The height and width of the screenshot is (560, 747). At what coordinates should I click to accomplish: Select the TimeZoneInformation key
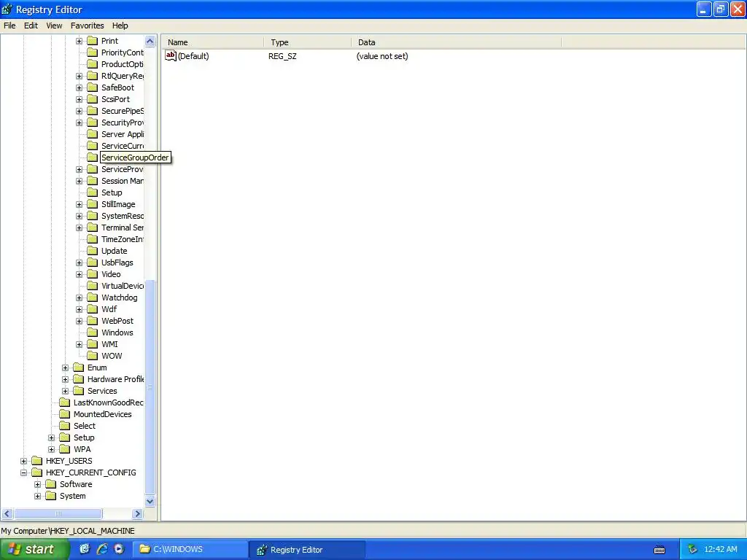click(x=122, y=239)
